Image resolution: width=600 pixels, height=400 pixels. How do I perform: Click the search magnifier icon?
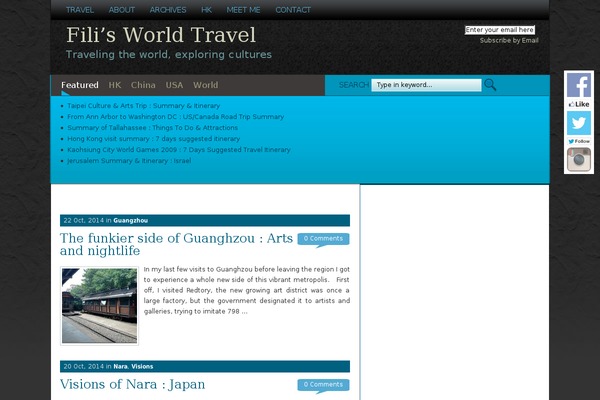490,85
